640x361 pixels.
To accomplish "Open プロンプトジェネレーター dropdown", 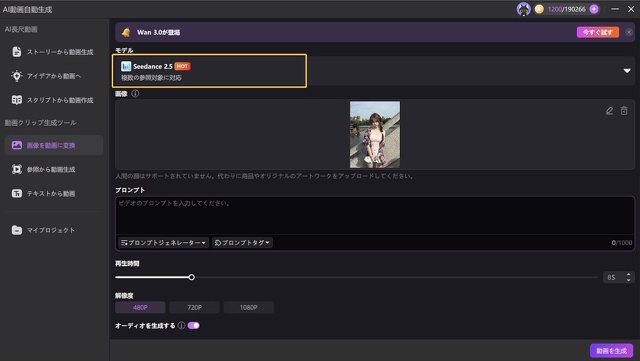I will [x=163, y=243].
